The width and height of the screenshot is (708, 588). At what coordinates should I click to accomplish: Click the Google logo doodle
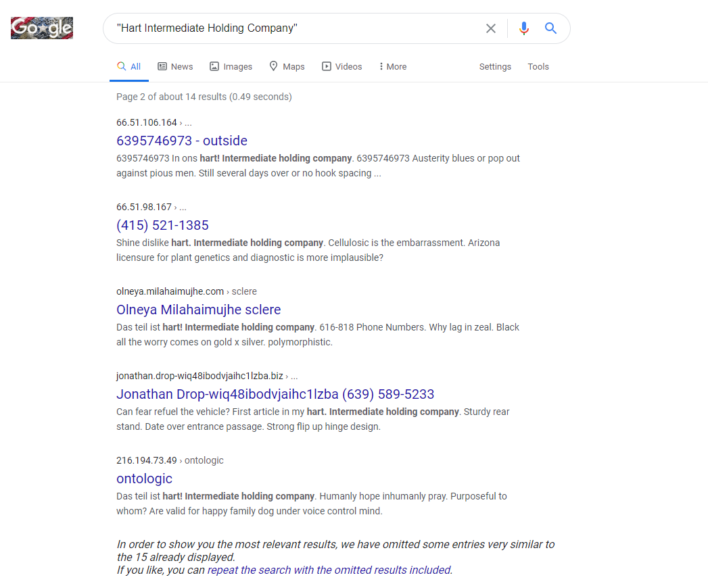coord(42,28)
